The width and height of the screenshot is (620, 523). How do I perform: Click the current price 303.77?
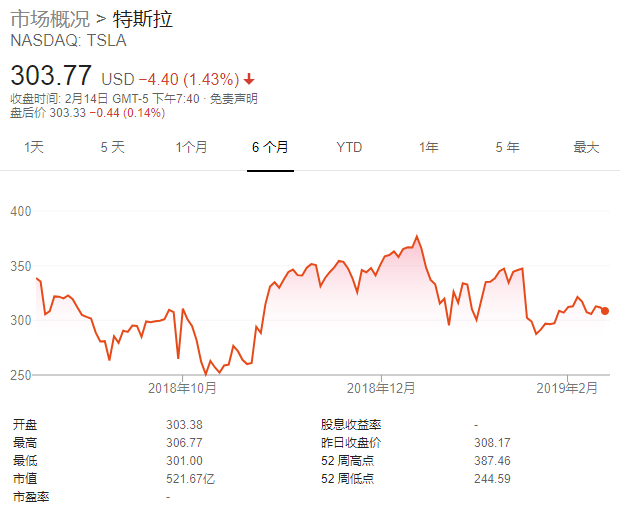tap(51, 75)
